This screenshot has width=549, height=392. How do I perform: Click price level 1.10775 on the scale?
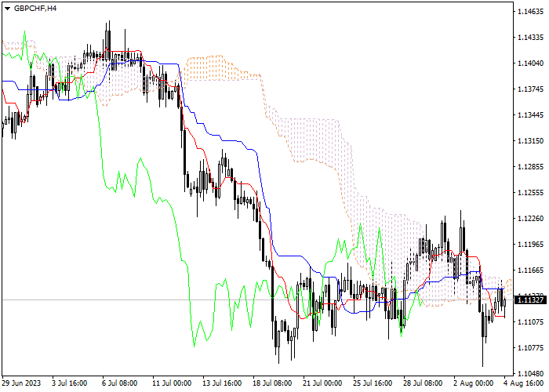click(x=530, y=348)
